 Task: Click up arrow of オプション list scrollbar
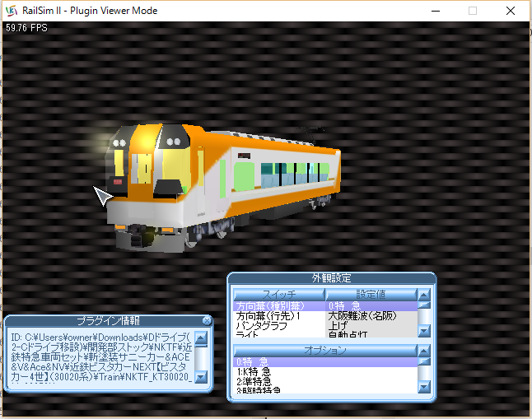click(424, 351)
